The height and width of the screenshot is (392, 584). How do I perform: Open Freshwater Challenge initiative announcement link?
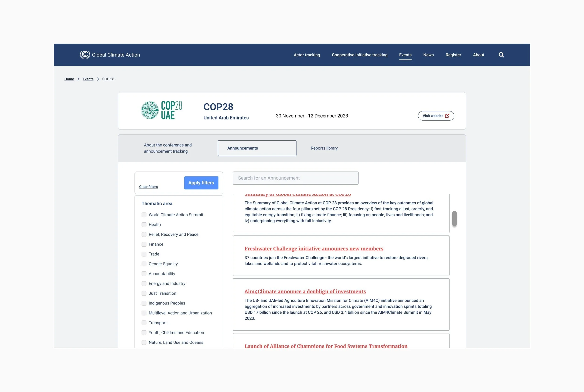314,249
